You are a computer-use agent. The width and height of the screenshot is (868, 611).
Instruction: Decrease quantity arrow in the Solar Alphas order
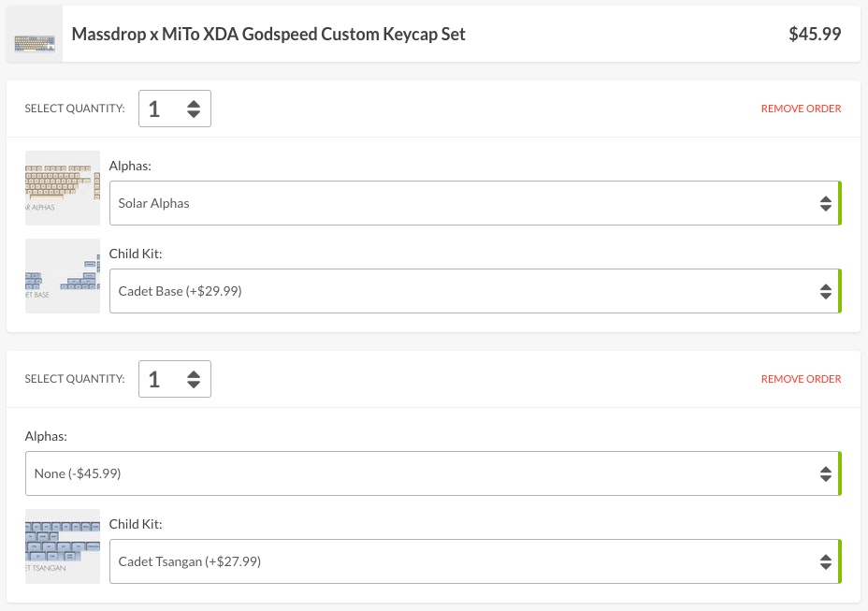[194, 114]
